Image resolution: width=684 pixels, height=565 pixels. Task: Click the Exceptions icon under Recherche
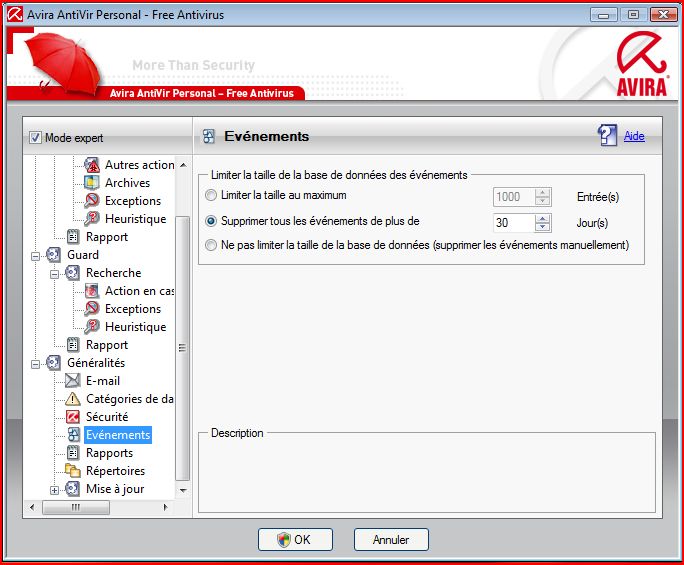point(92,309)
